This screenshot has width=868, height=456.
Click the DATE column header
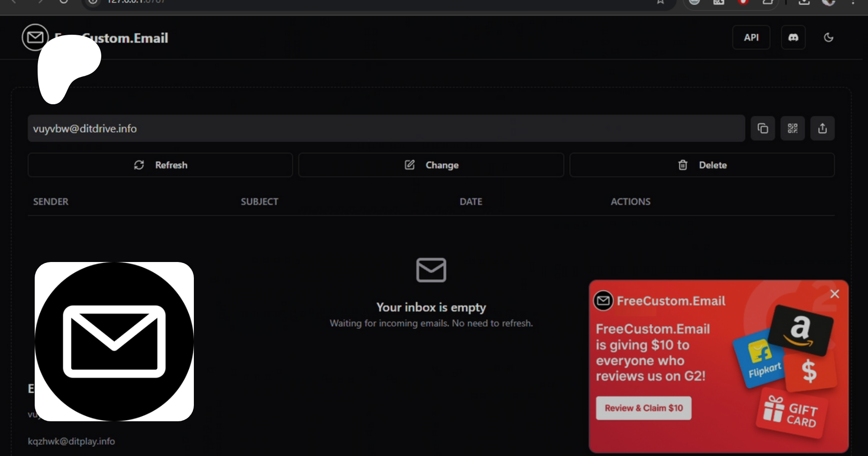pyautogui.click(x=471, y=202)
